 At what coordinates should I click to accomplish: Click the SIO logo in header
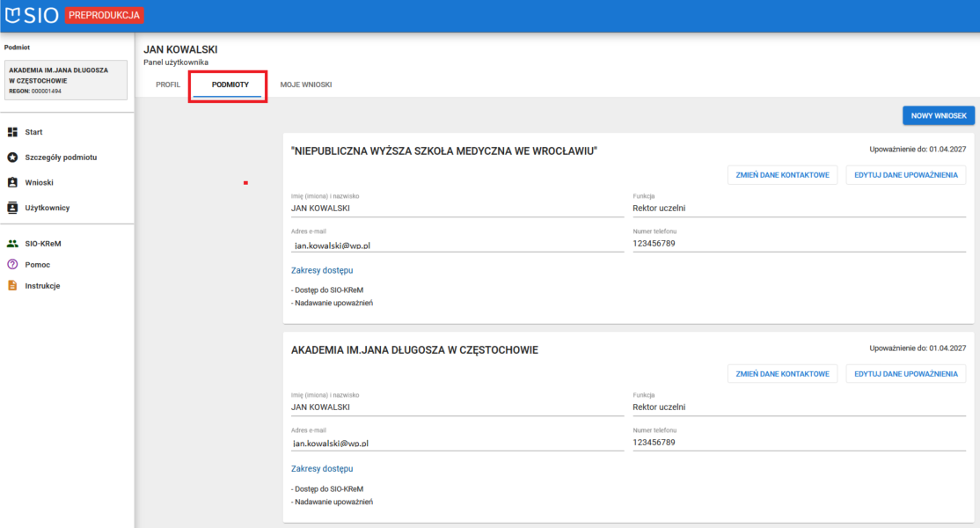coord(32,15)
